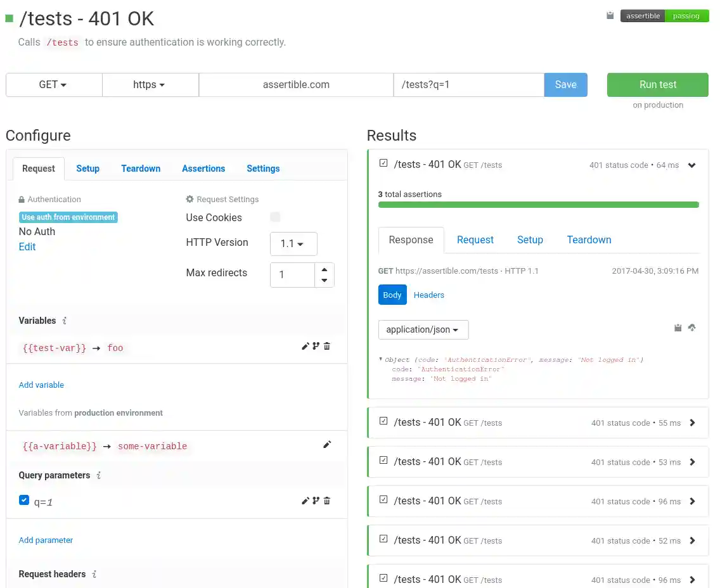The width and height of the screenshot is (720, 588).
Task: Delete the test-var variable via trash icon
Action: (x=327, y=346)
